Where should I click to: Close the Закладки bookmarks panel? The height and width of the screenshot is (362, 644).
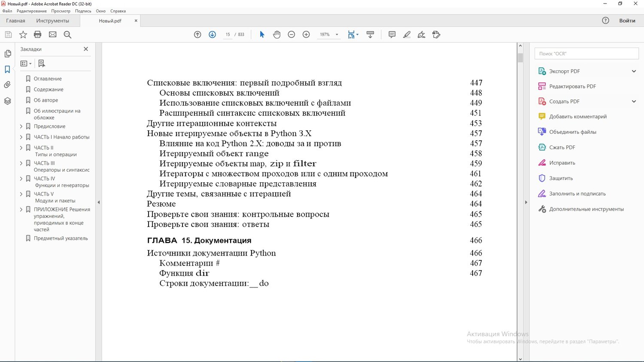86,49
